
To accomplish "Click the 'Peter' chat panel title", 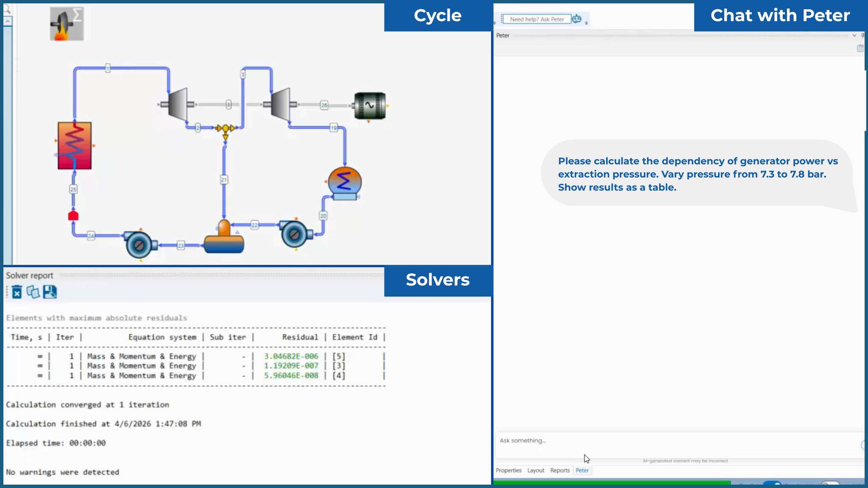I will click(x=503, y=36).
